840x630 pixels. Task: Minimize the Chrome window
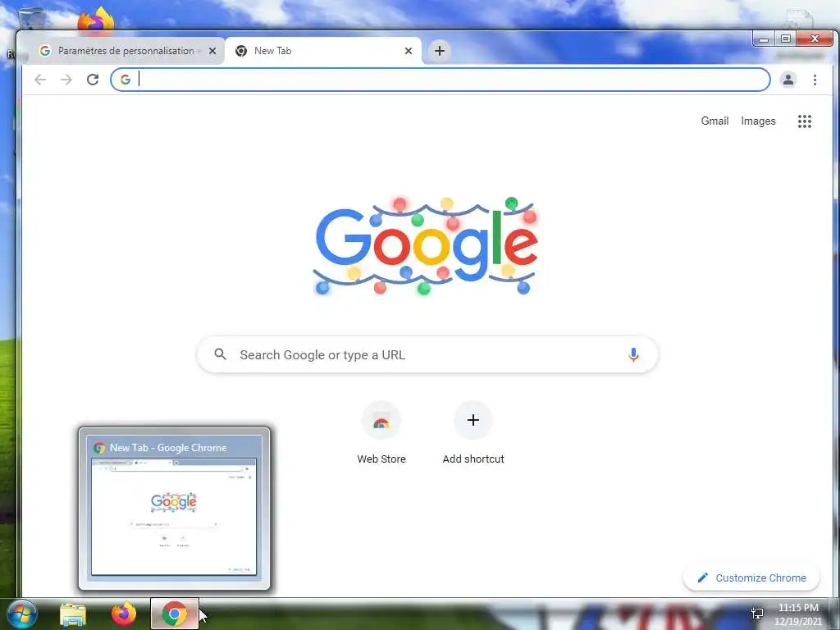(764, 39)
